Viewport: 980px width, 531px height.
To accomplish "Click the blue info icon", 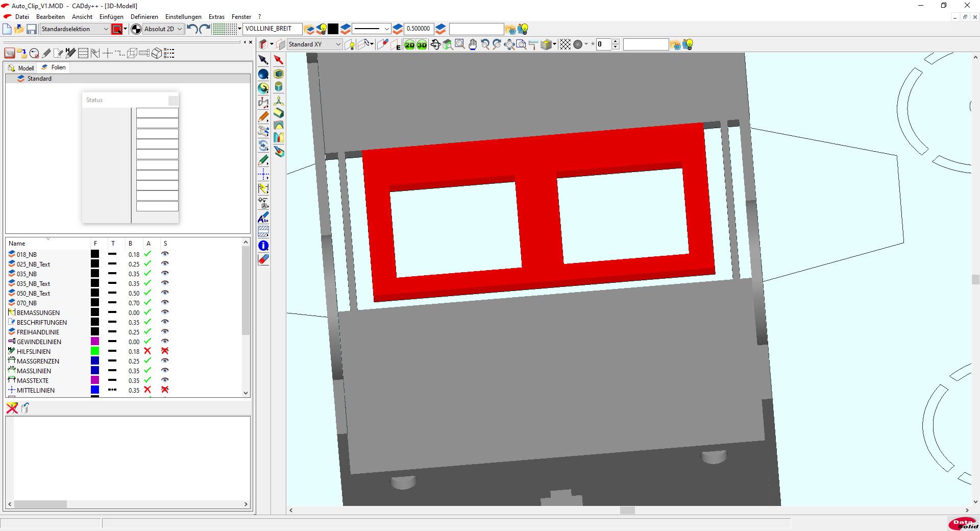I will pyautogui.click(x=263, y=246).
